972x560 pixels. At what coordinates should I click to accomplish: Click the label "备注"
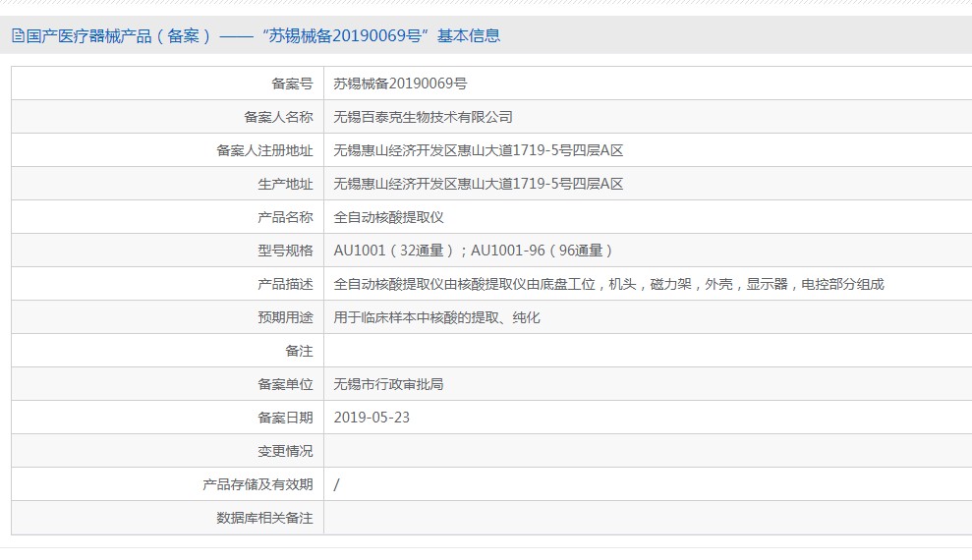tap(299, 351)
